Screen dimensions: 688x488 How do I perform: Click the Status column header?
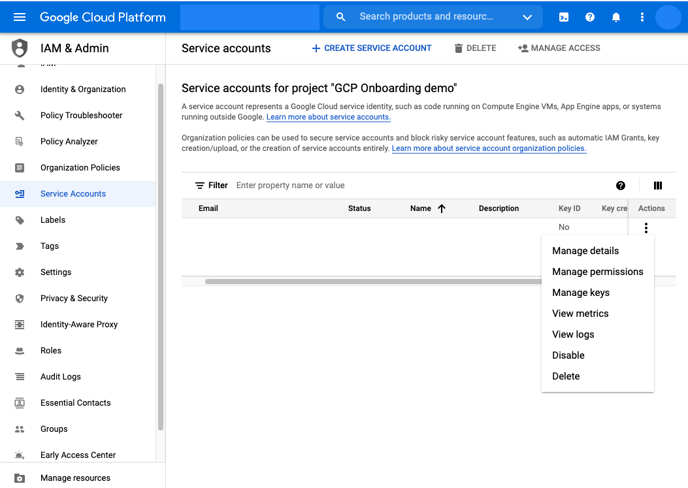pos(359,208)
